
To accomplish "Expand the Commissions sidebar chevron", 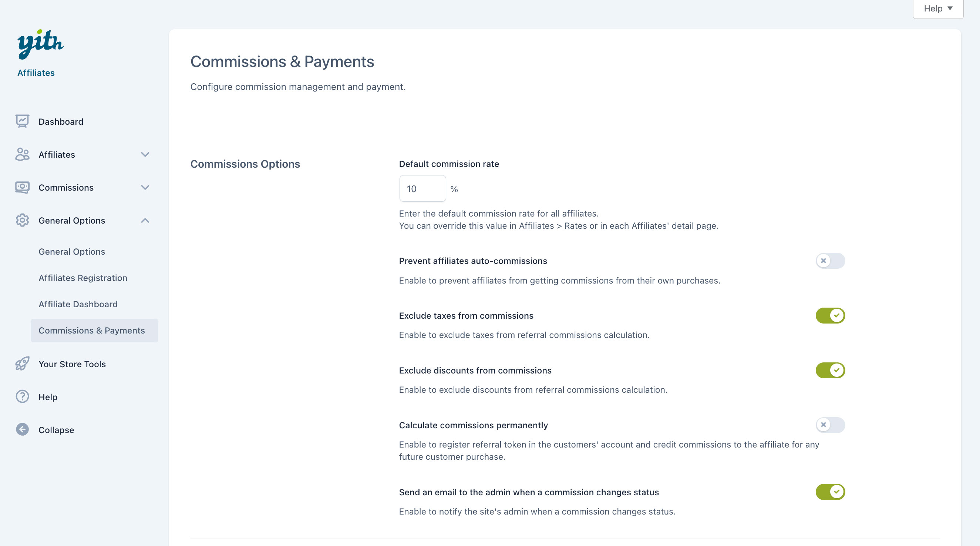I will (145, 187).
